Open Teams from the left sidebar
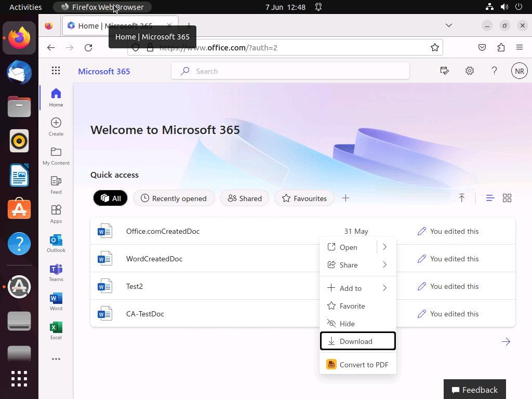Viewport: 532px width, 399px height. tap(56, 272)
